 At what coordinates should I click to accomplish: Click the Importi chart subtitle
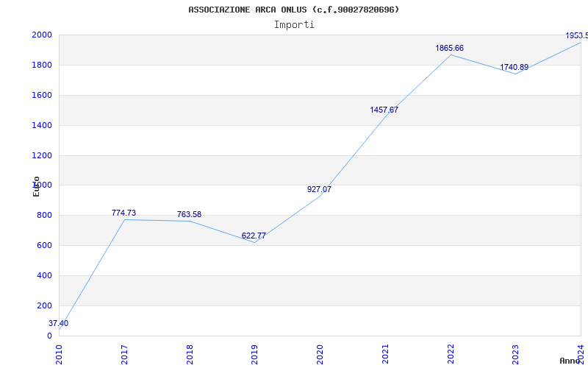294,25
